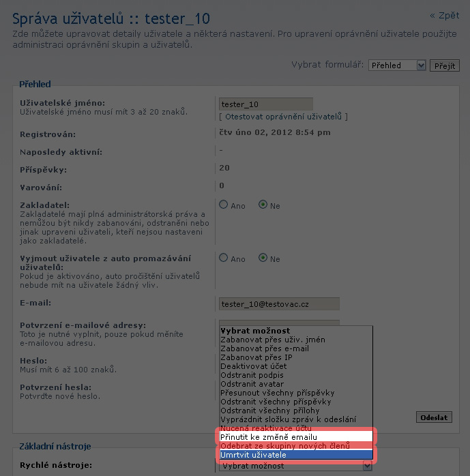Focus the E-mail input field
This screenshot has width=470, height=476.
tap(279, 304)
